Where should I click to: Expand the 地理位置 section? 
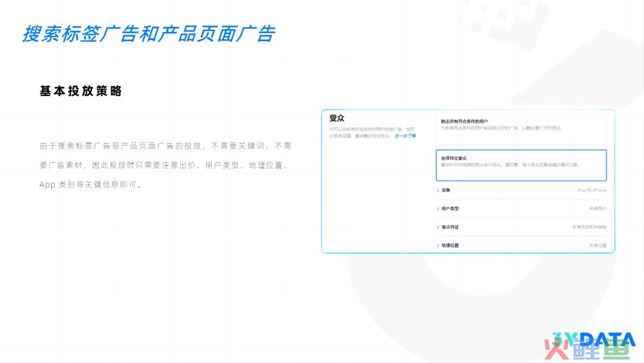(x=521, y=245)
